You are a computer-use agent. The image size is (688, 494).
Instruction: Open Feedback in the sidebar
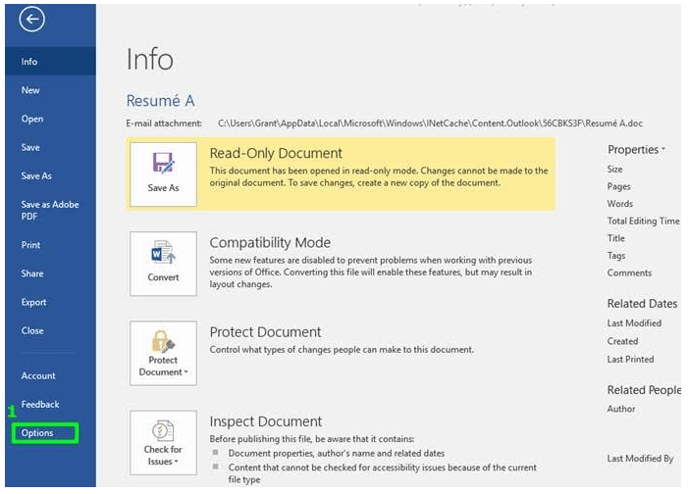coord(40,404)
